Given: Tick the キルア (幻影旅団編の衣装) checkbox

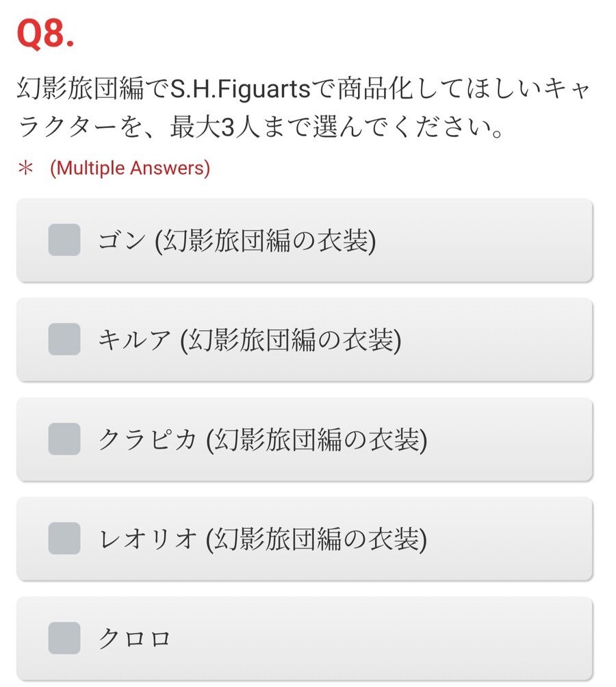Looking at the screenshot, I should pyautogui.click(x=64, y=339).
